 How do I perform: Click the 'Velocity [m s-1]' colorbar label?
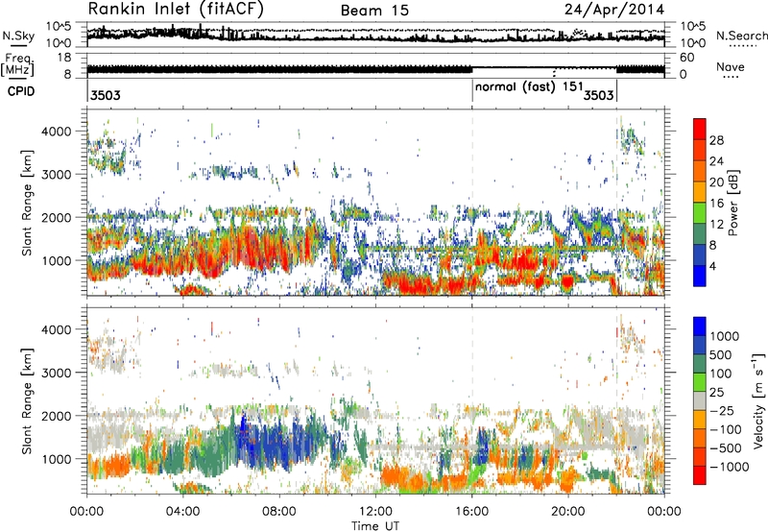(x=758, y=400)
